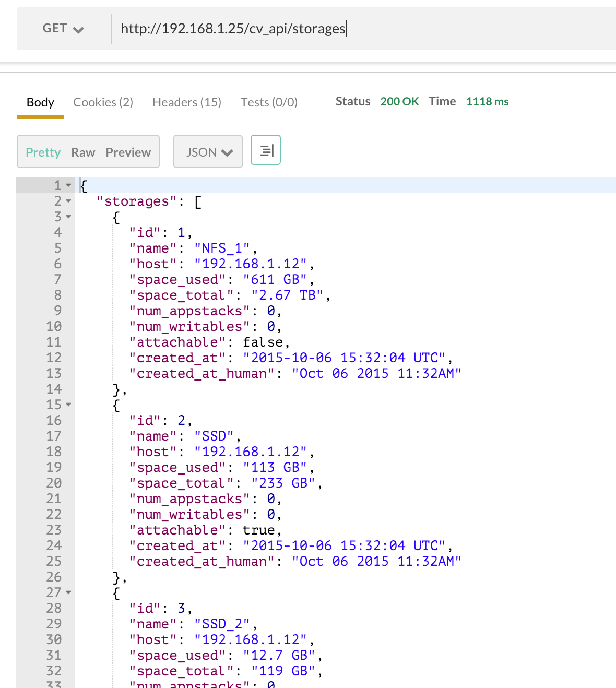Screen dimensions: 616x688
Task: Collapse the root object at line 1
Action: pos(68,185)
